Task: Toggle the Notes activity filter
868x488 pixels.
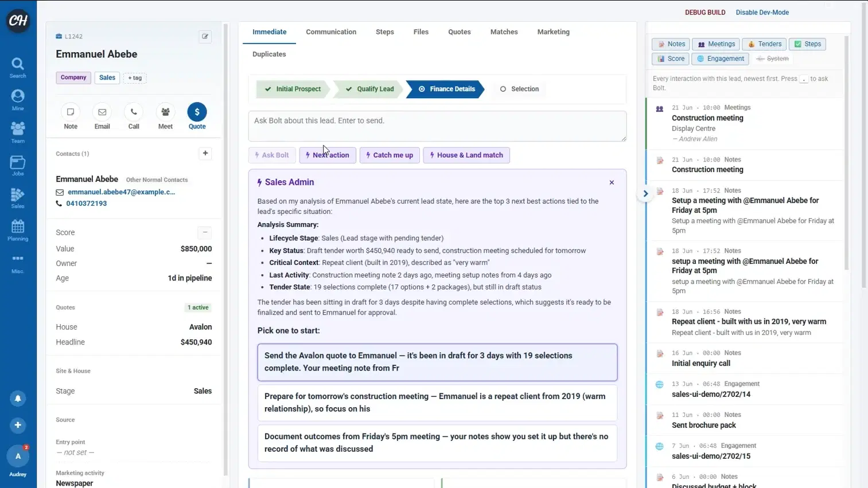Action: 671,44
